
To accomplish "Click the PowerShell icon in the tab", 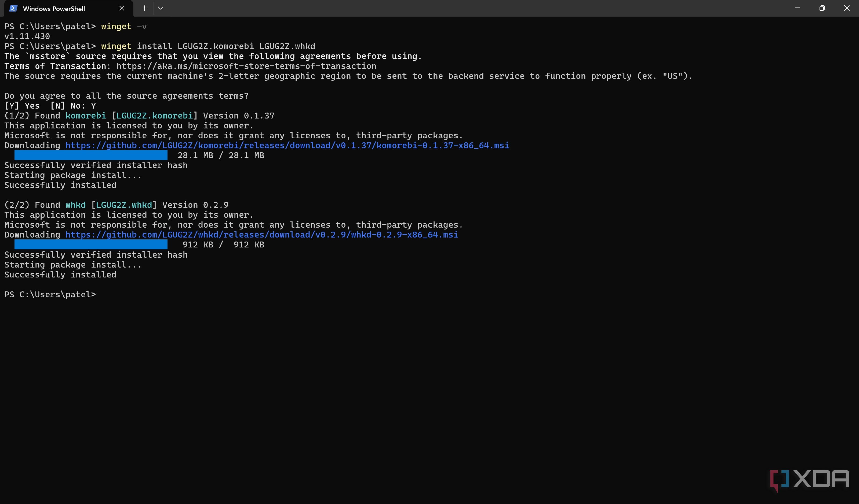I will click(x=13, y=9).
